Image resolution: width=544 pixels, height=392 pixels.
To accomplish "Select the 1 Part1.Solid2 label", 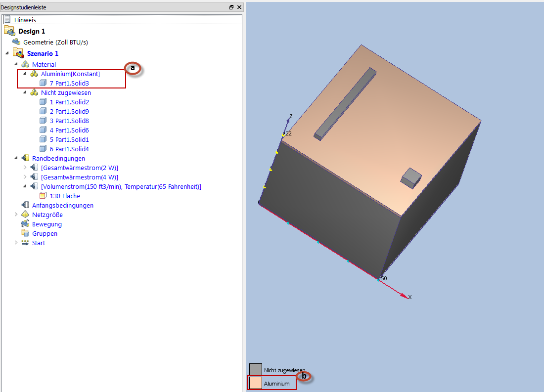I will click(x=69, y=102).
